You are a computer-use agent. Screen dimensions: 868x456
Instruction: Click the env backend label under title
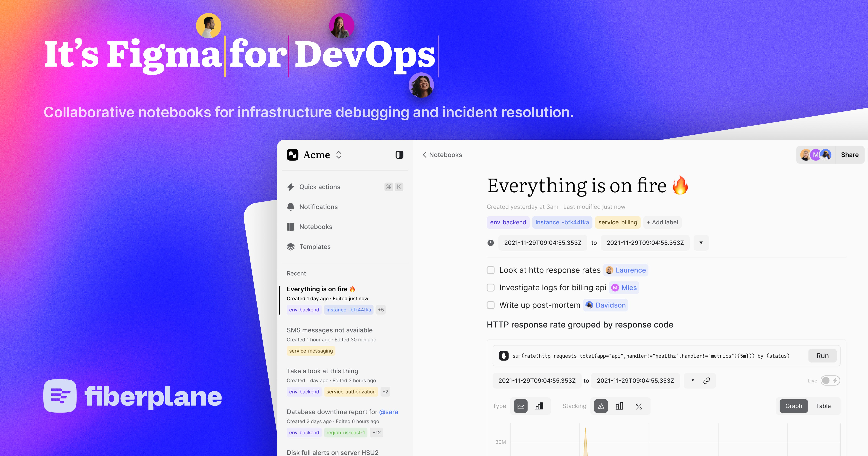tap(508, 222)
